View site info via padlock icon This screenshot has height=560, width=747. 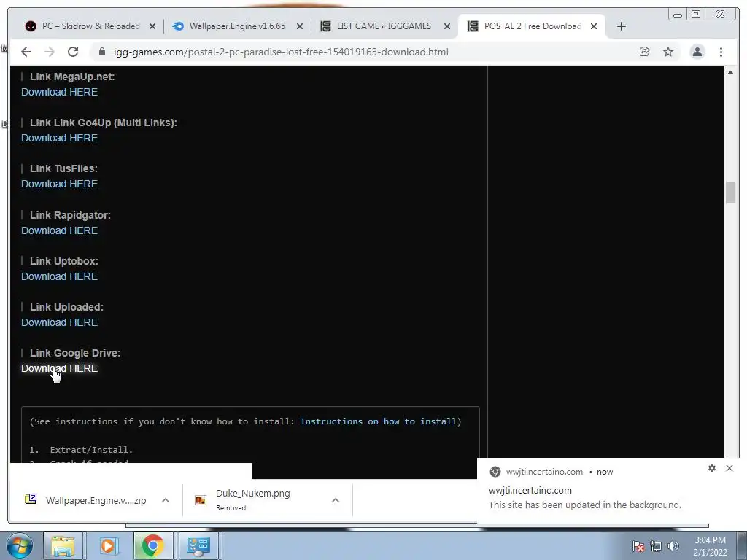102,52
